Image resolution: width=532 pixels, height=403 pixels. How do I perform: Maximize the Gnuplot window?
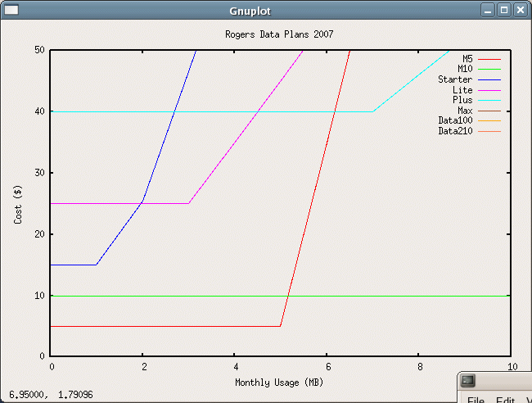click(x=504, y=10)
